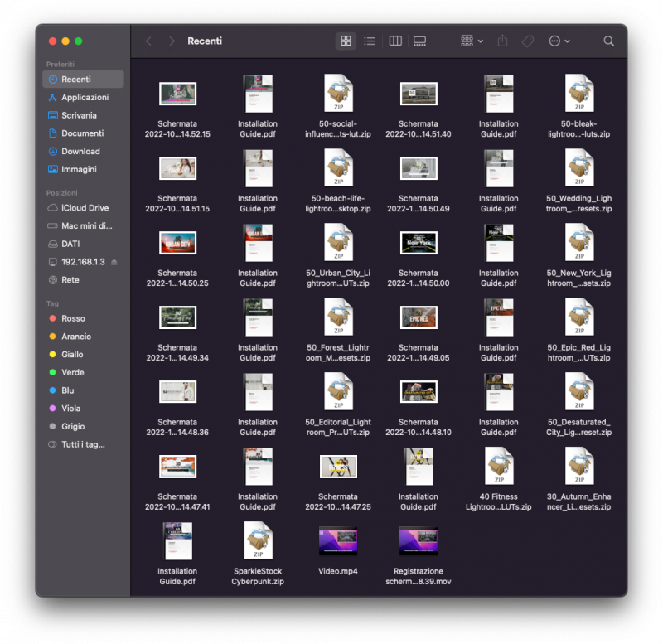Viewport: 663px width, 644px height.
Task: Open Download in the sidebar
Action: [x=84, y=151]
